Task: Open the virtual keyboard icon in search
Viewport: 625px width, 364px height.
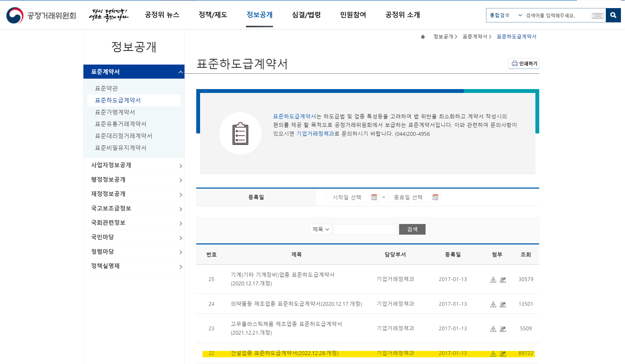Action: [597, 16]
